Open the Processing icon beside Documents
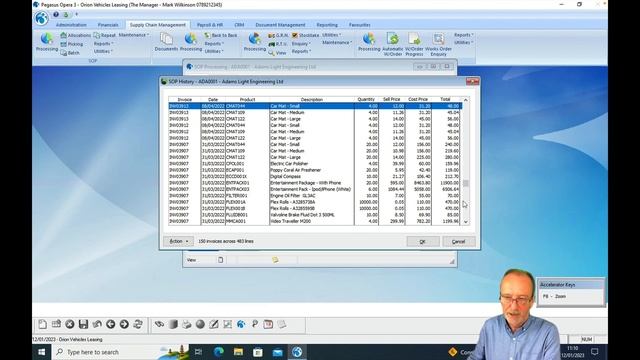The width and height of the screenshot is (640, 360). click(x=191, y=42)
